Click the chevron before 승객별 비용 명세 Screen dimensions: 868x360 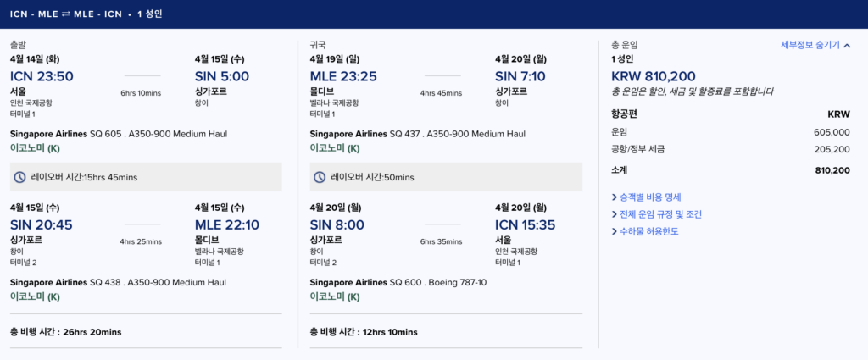pos(614,197)
